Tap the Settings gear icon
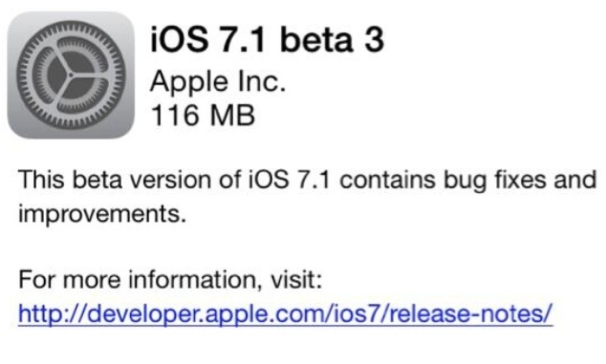606x364 pixels. 71,75
